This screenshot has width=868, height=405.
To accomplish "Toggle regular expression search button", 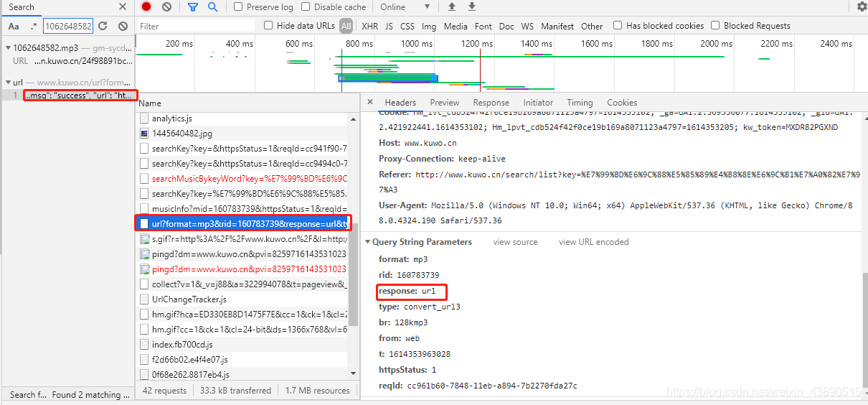I will click(34, 26).
